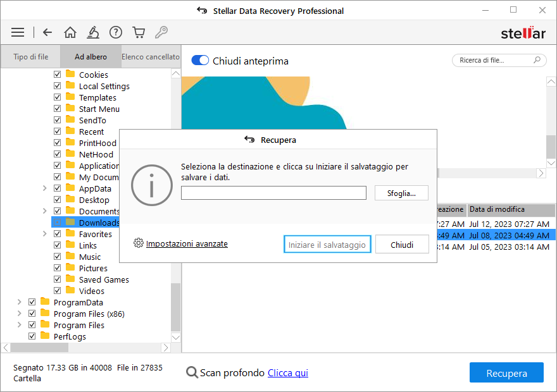The image size is (557, 392).
Task: Uncheck the ProgramData folder checkbox
Action: [32, 302]
